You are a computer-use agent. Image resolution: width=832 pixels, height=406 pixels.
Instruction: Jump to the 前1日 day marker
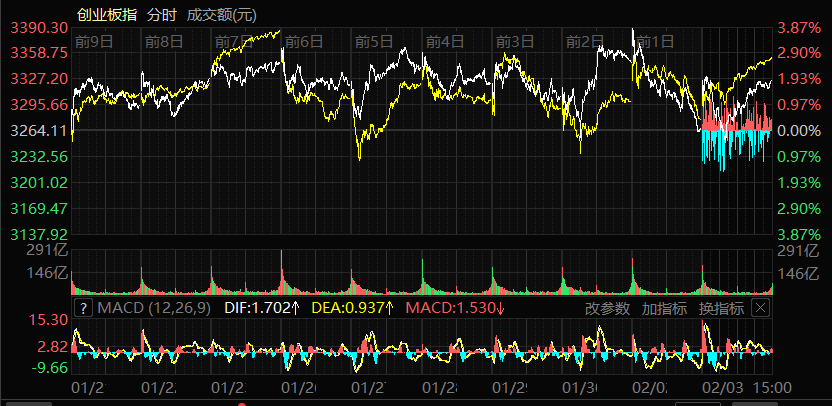tap(654, 42)
